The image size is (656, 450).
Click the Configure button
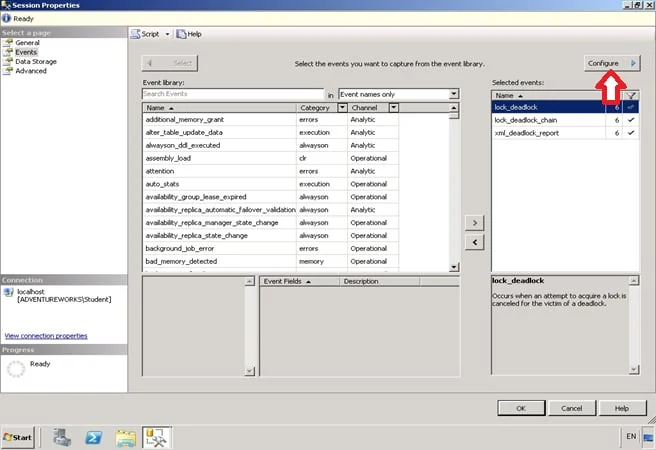point(612,63)
